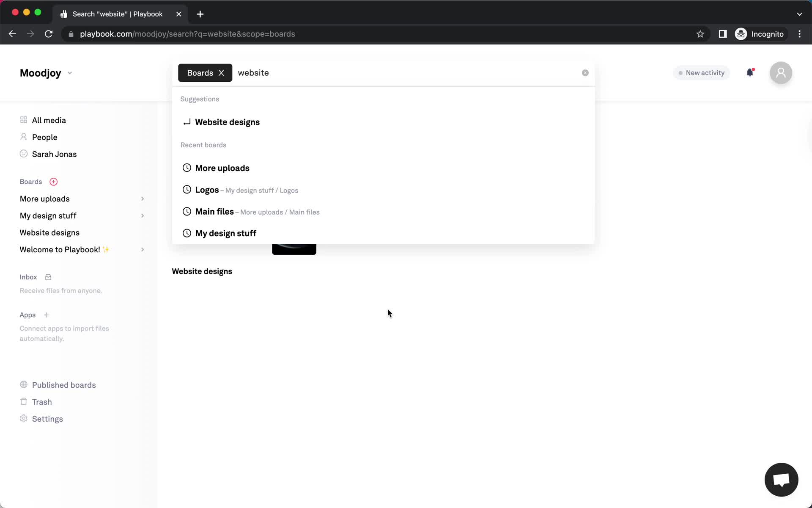Screen dimensions: 812x508
Task: Click the Apps section plus icon
Action: [x=46, y=315]
